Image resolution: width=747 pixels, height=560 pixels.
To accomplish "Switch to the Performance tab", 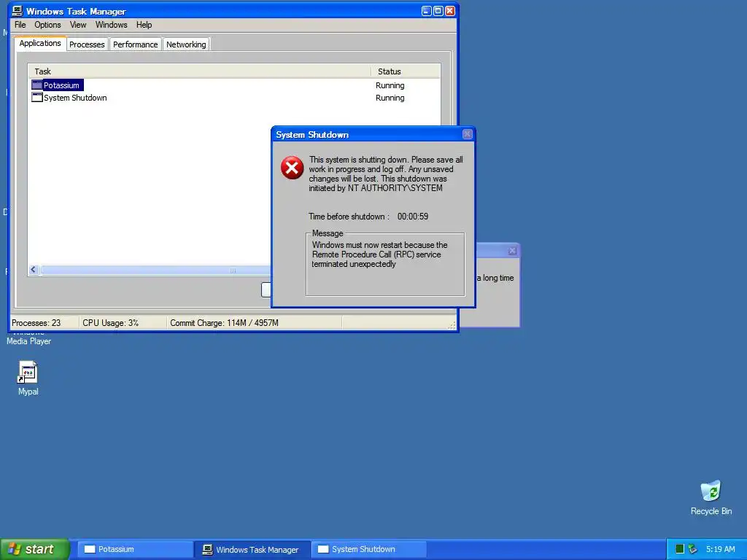I will (x=135, y=44).
